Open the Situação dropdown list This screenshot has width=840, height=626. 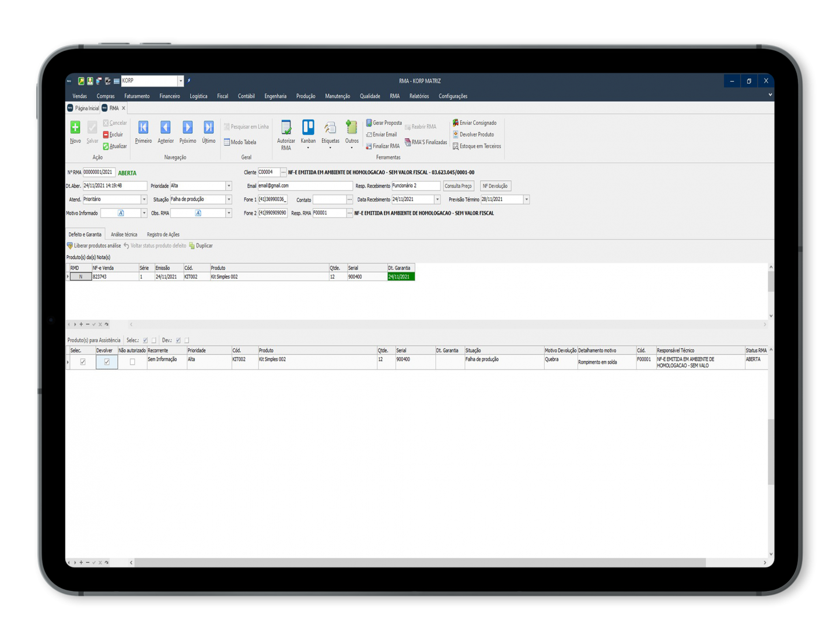pos(229,200)
